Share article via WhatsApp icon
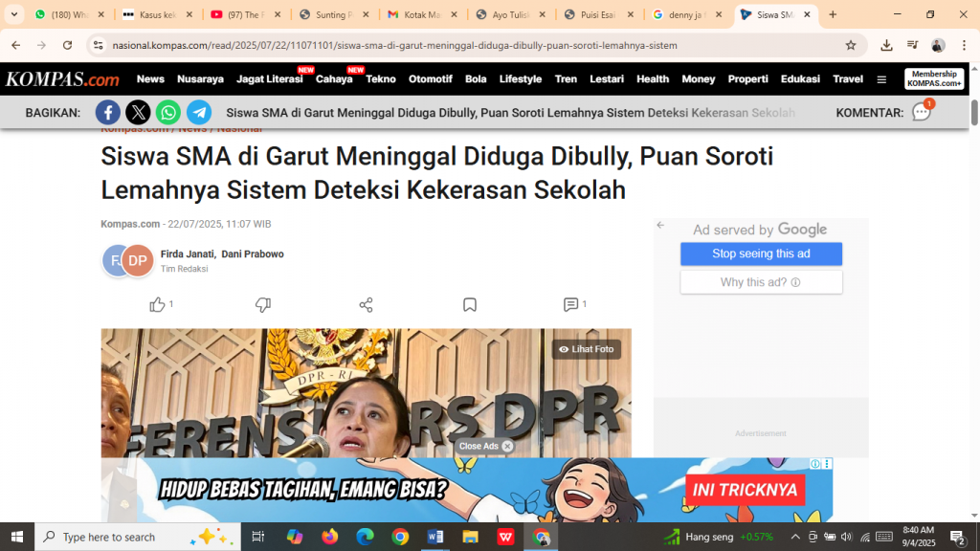Viewport: 980px width, 551px height. point(168,113)
